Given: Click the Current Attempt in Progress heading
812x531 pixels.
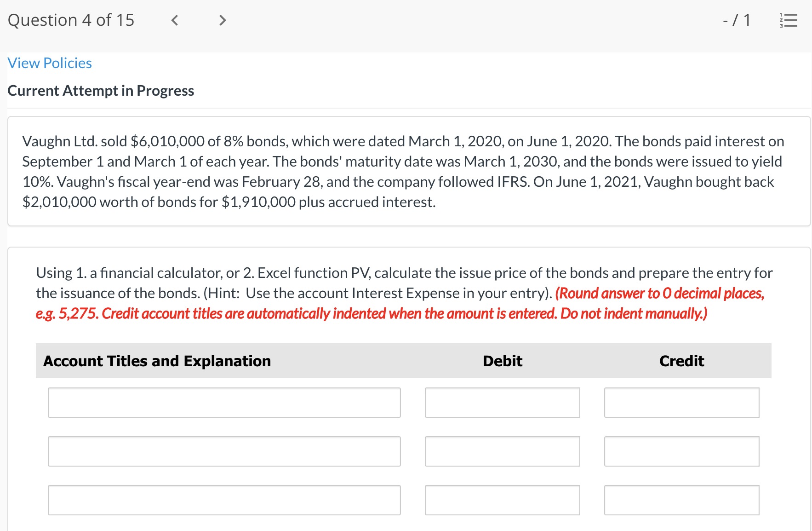Looking at the screenshot, I should pyautogui.click(x=101, y=91).
